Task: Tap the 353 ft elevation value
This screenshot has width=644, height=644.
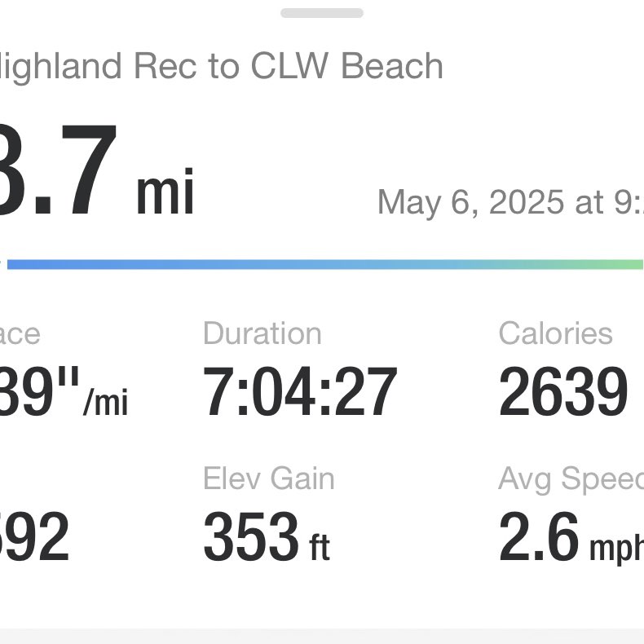Action: click(x=253, y=538)
